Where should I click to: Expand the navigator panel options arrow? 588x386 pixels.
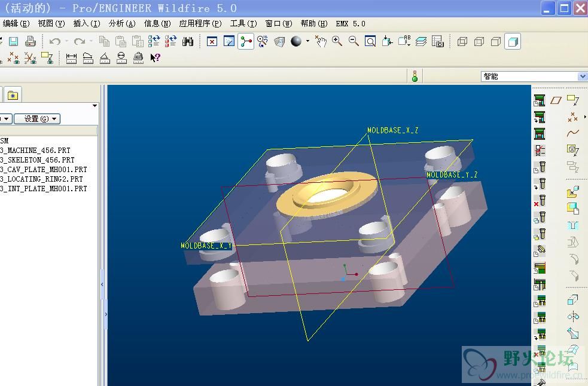click(x=95, y=106)
